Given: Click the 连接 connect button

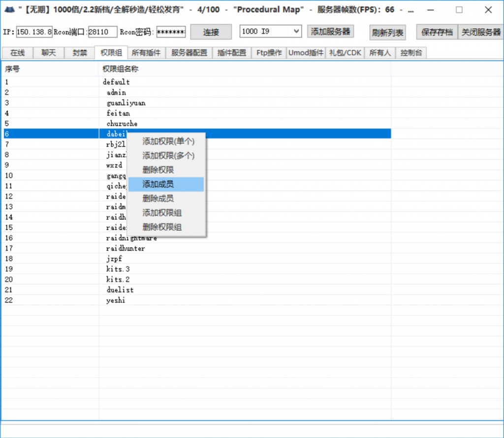Looking at the screenshot, I should click(211, 32).
